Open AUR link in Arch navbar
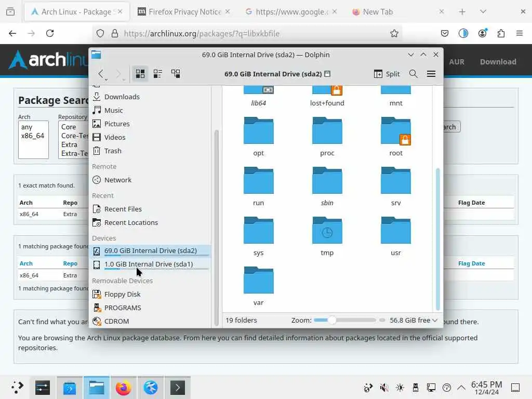This screenshot has height=399, width=532. tap(457, 62)
